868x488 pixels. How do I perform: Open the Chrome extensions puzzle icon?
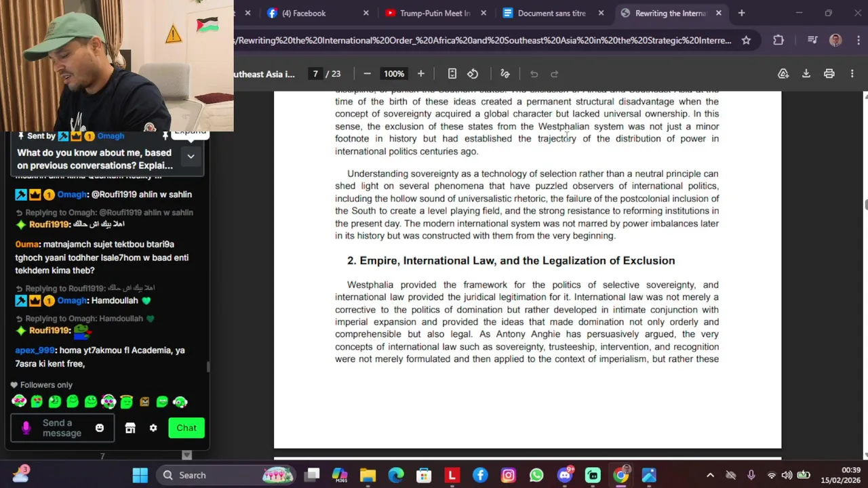[x=778, y=40]
